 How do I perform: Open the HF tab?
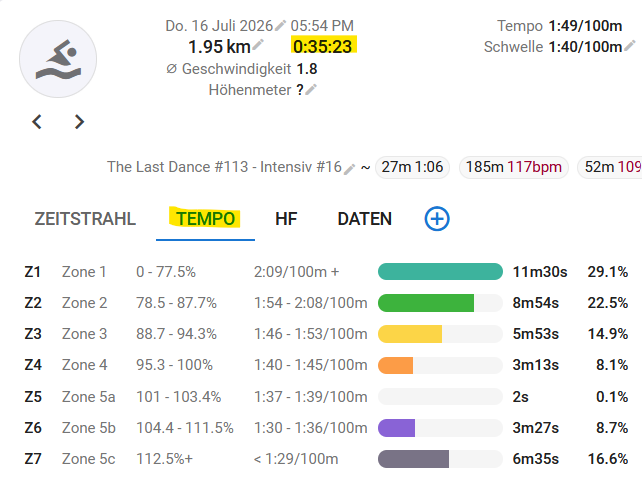coord(286,219)
